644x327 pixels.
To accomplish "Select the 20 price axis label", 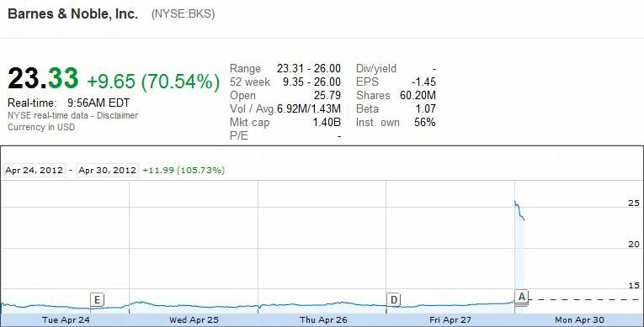I will (x=634, y=244).
